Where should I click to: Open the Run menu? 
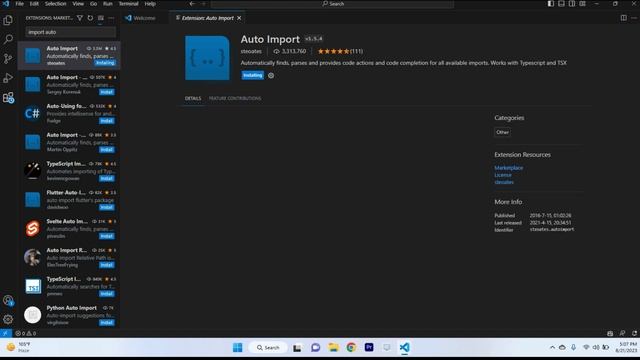pos(107,4)
